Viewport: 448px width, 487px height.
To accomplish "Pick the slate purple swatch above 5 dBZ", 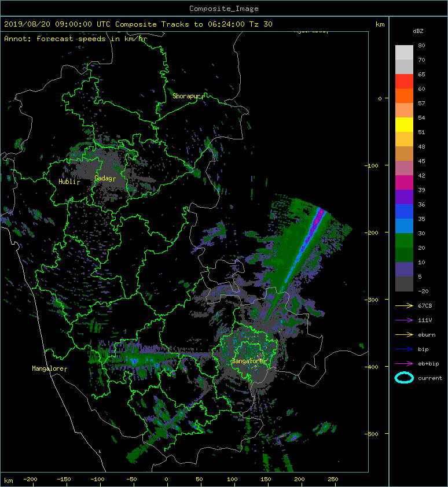I will pyautogui.click(x=404, y=270).
